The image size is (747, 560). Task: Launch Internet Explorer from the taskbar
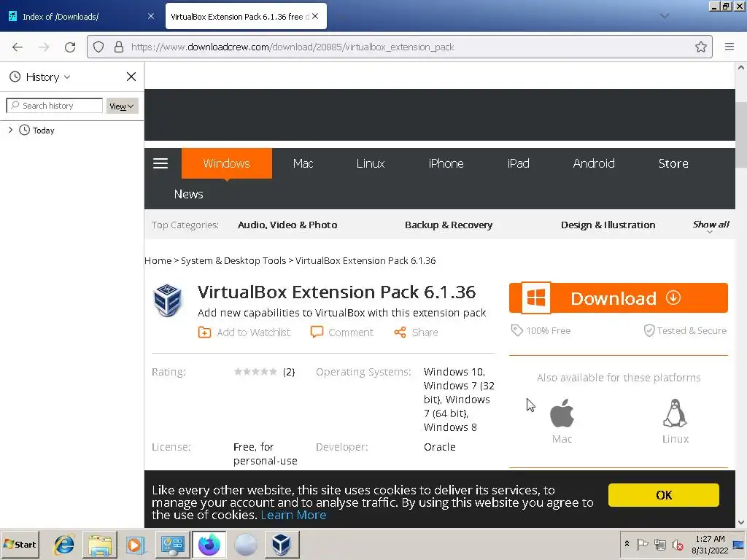[x=64, y=544]
